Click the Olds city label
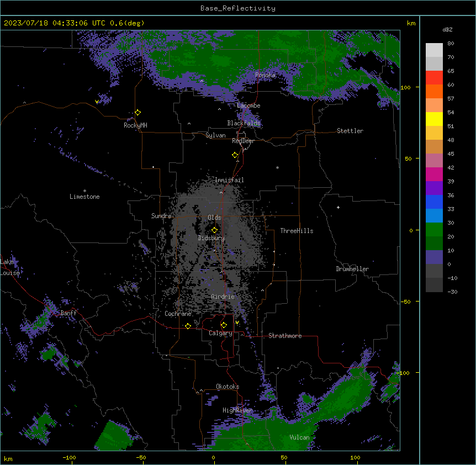Viewport: 476px width, 465px height. tap(214, 218)
